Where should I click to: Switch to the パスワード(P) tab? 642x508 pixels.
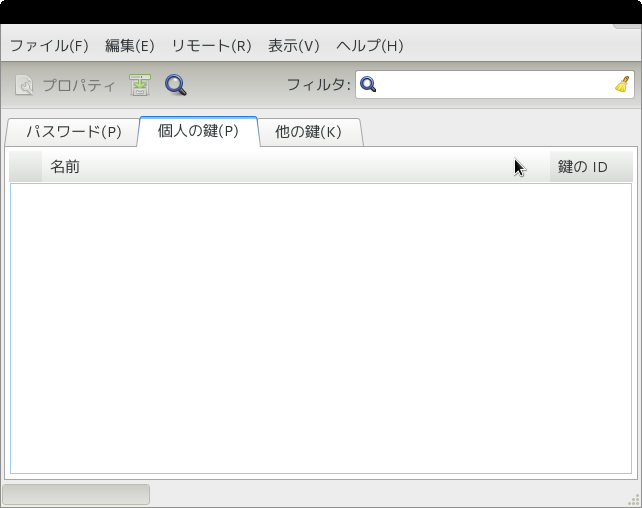click(x=73, y=132)
